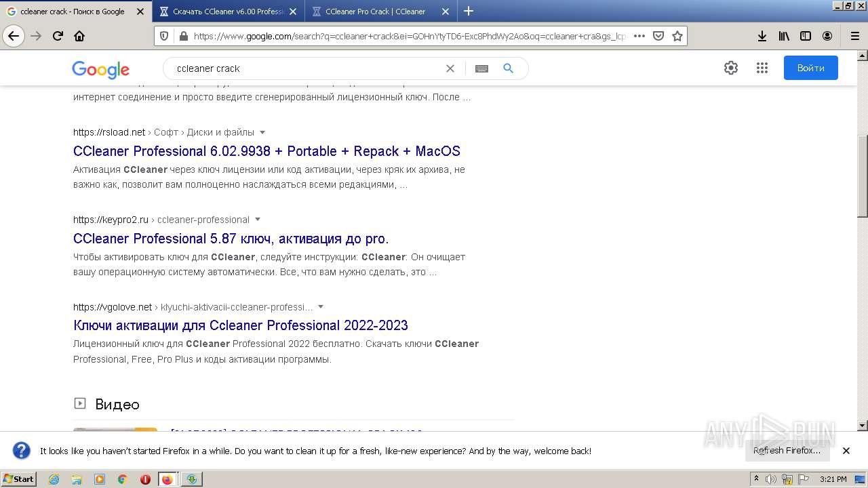Open the Firefox home page
The image size is (868, 488).
[79, 36]
